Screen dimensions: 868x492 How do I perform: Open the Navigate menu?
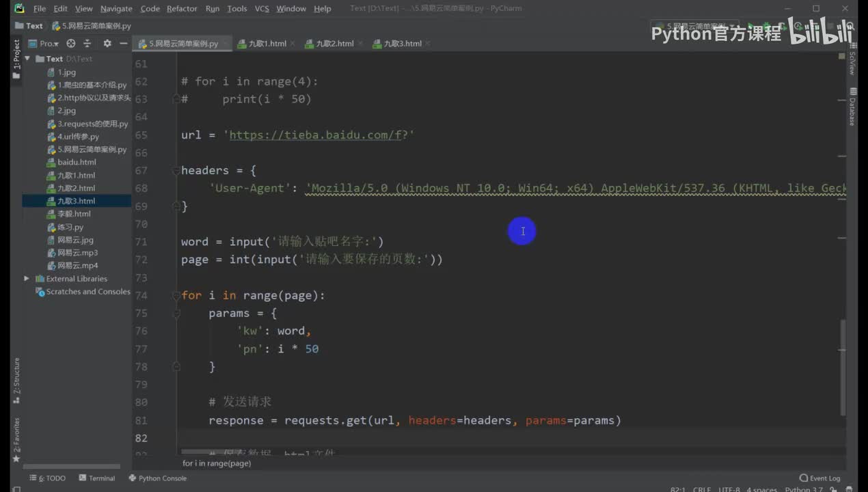coord(116,8)
